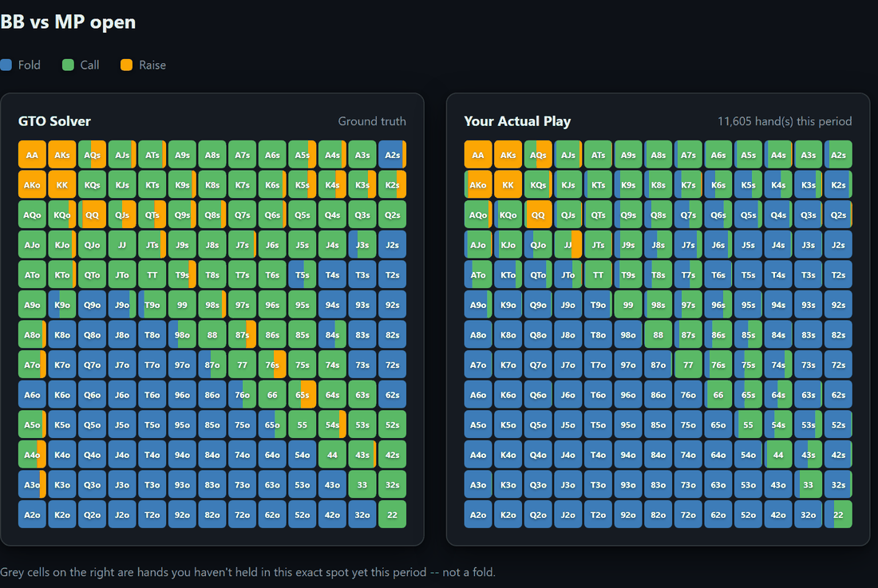The width and height of the screenshot is (878, 588).
Task: Click A5o cell in GTO Solver grid
Action: (x=32, y=424)
